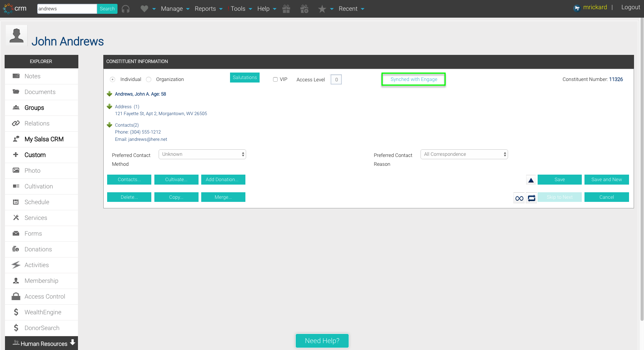Open the mrickard user profile link
The height and width of the screenshot is (350, 644).
pos(595,7)
